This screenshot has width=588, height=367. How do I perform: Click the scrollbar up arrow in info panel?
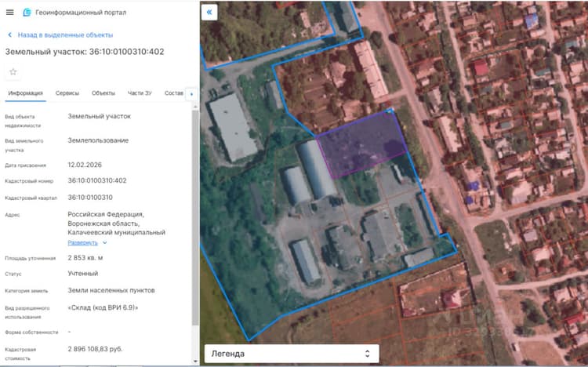click(x=195, y=107)
